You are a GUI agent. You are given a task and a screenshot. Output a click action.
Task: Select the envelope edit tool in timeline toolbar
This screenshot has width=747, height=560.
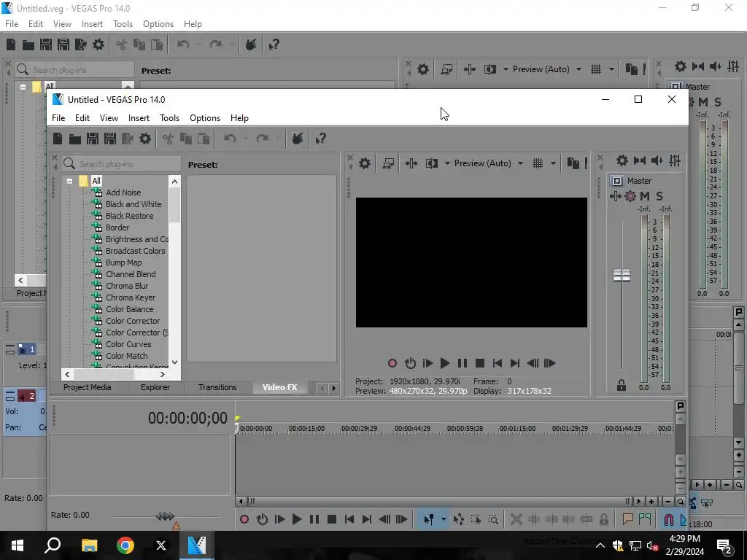458,519
